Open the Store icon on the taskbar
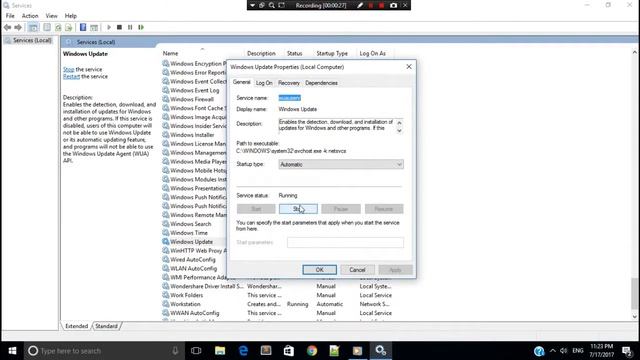 coord(289,351)
